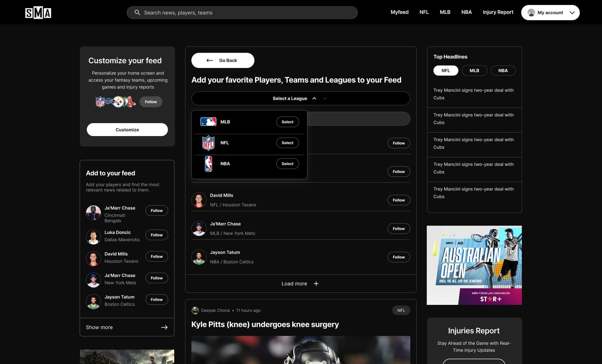Click the NBA league logo
Screen dimensions: 602x364
[208, 164]
